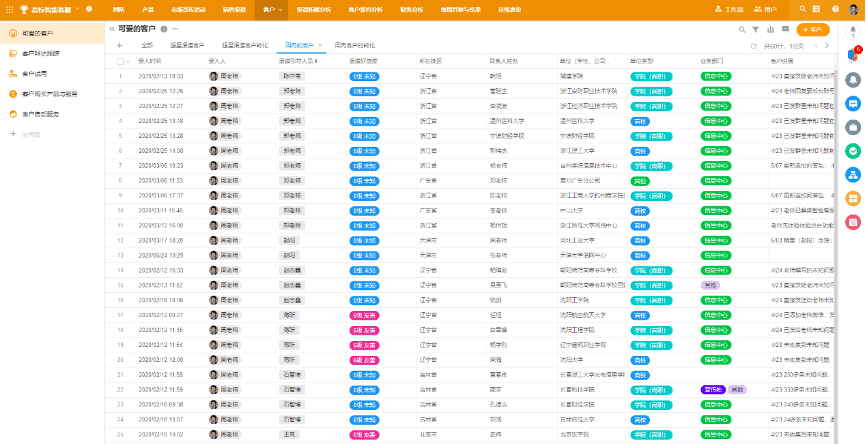
Task: Click the purple tag in row 22
Action: [x=712, y=390]
